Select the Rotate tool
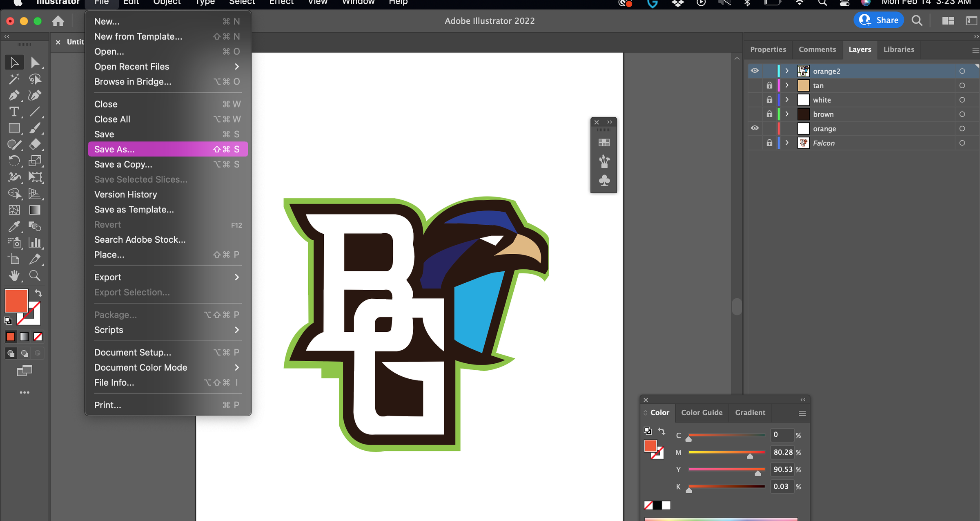This screenshot has height=521, width=980. click(x=14, y=161)
